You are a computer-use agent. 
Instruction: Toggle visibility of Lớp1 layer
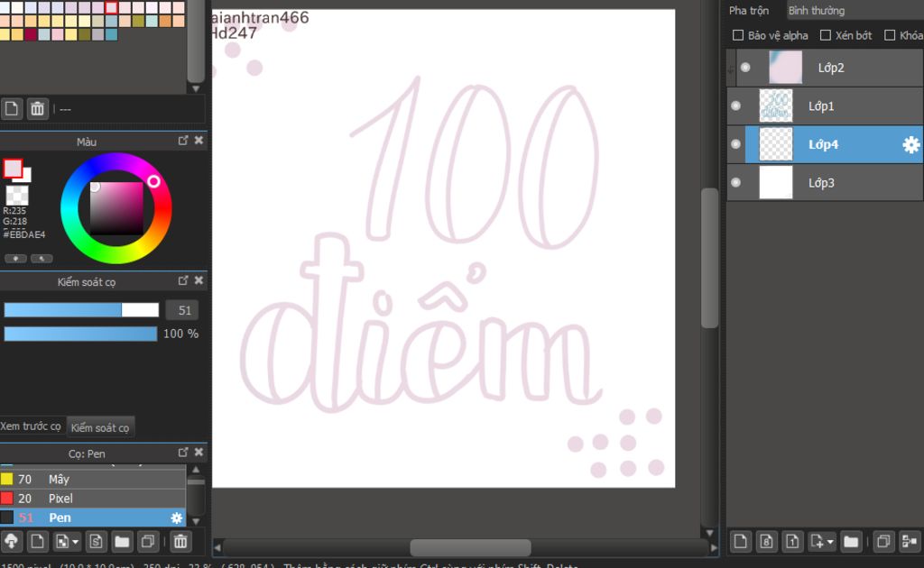pyautogui.click(x=736, y=105)
